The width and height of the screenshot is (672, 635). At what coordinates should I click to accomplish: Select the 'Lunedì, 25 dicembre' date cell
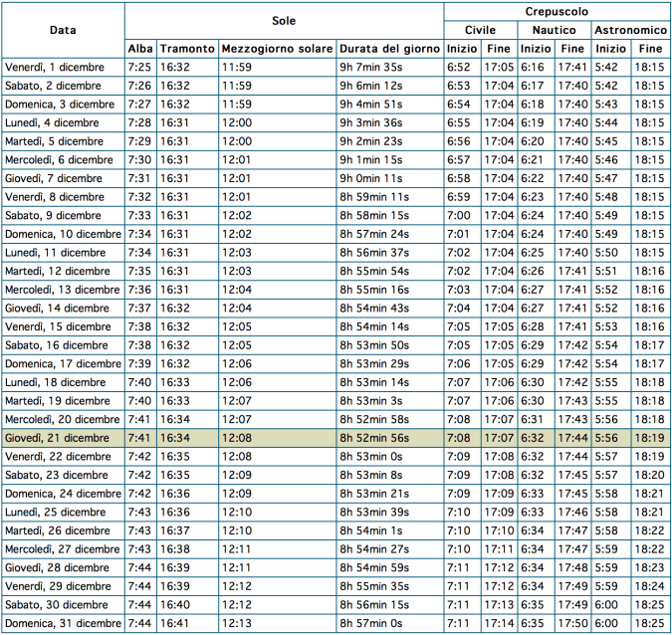coord(64,512)
